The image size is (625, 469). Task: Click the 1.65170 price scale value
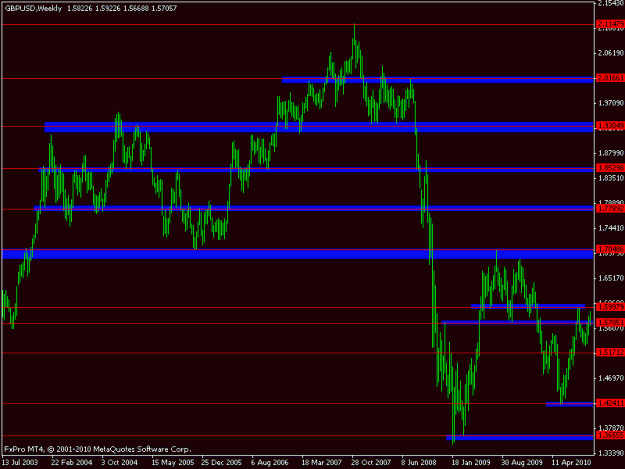611,278
